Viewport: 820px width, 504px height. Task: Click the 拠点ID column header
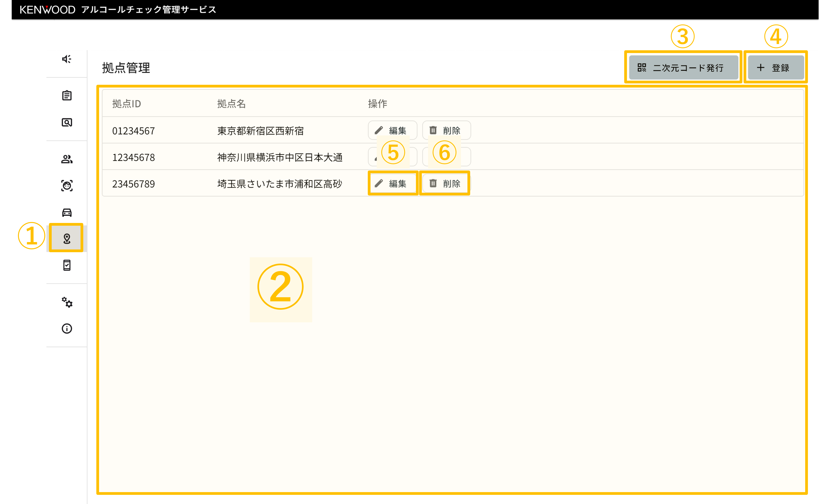[x=126, y=104]
